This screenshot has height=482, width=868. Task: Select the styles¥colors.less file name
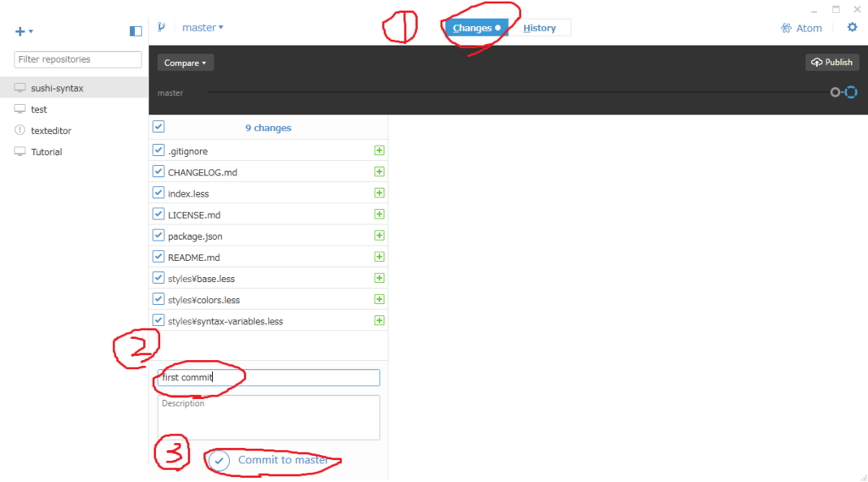(x=203, y=300)
